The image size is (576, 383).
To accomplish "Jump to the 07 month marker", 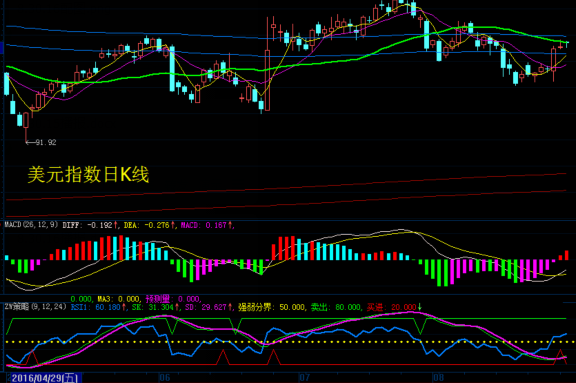I will [x=304, y=377].
